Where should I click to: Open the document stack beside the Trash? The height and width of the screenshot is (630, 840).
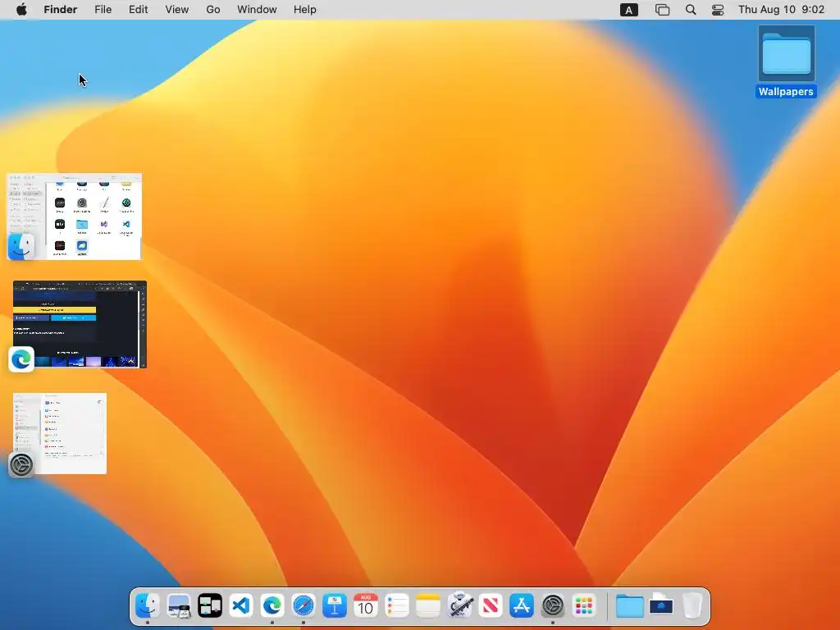point(661,606)
